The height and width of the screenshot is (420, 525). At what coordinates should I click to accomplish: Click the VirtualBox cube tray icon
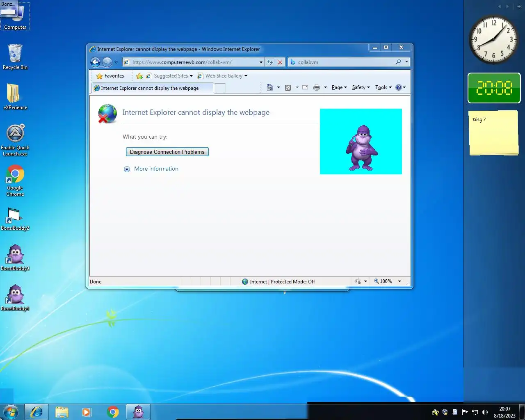tap(445, 412)
